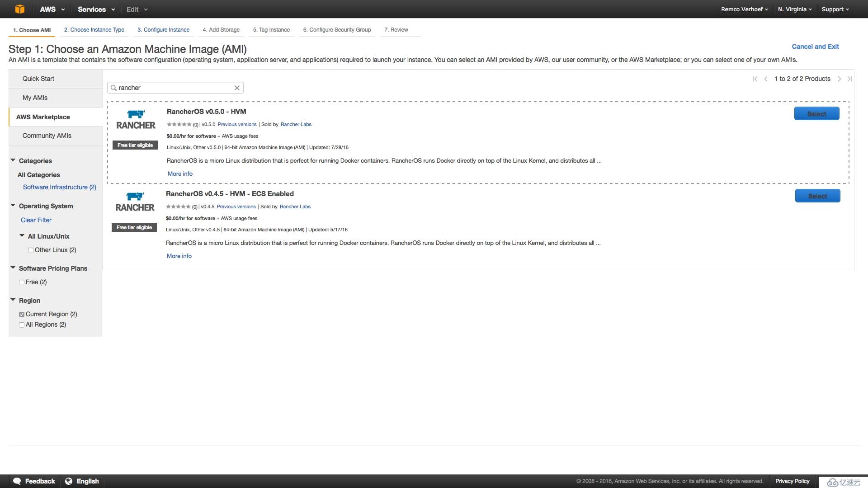This screenshot has width=868, height=488.
Task: Toggle the Current Region checkbox
Action: click(x=21, y=314)
